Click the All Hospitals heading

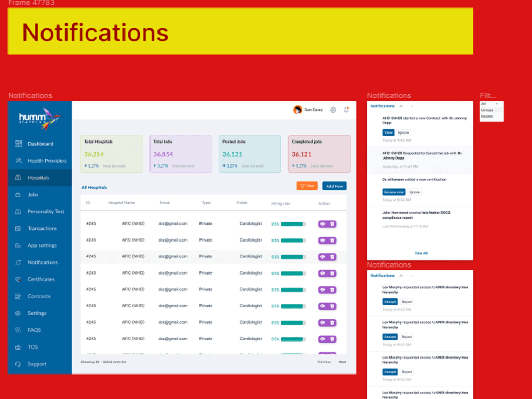94,187
